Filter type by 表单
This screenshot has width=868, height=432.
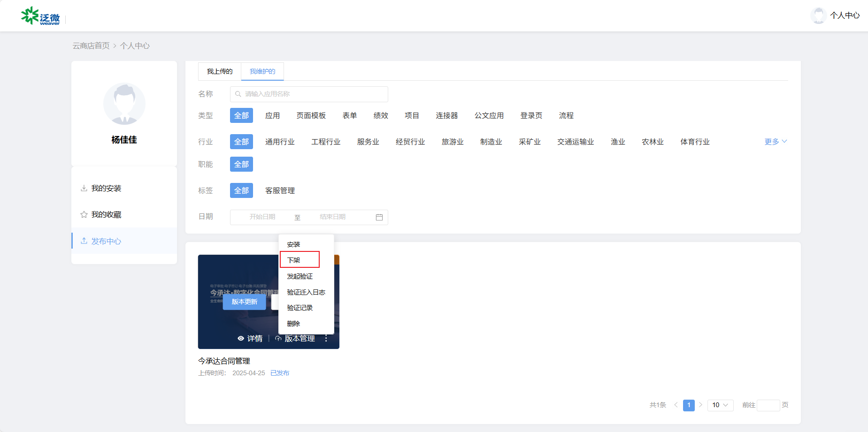(349, 115)
